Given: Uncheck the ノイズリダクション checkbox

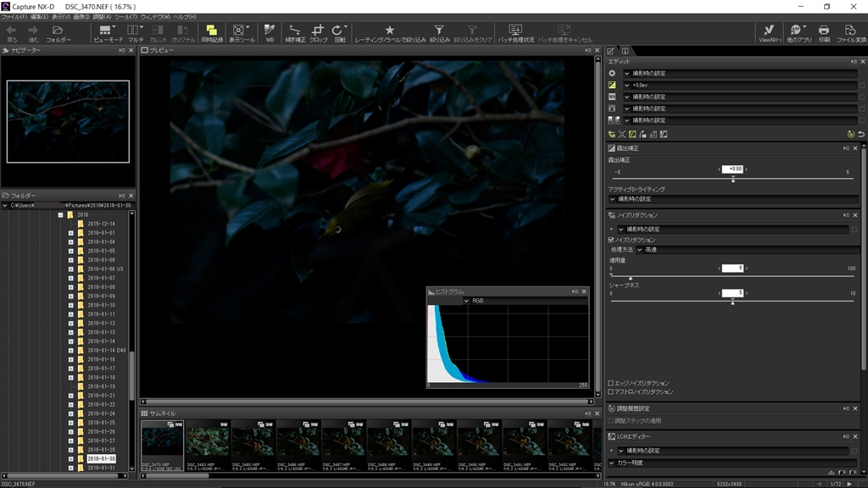Looking at the screenshot, I should coord(611,240).
